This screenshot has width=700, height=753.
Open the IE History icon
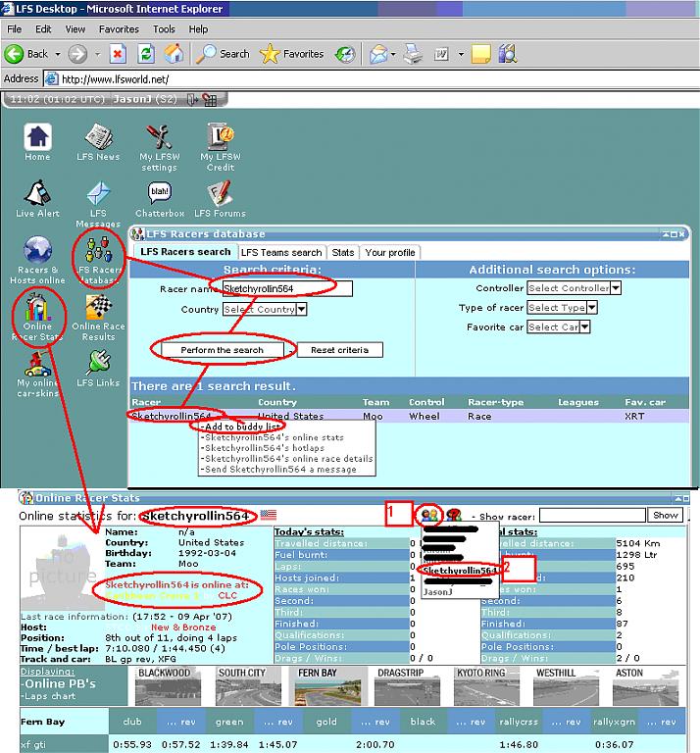coord(344,54)
